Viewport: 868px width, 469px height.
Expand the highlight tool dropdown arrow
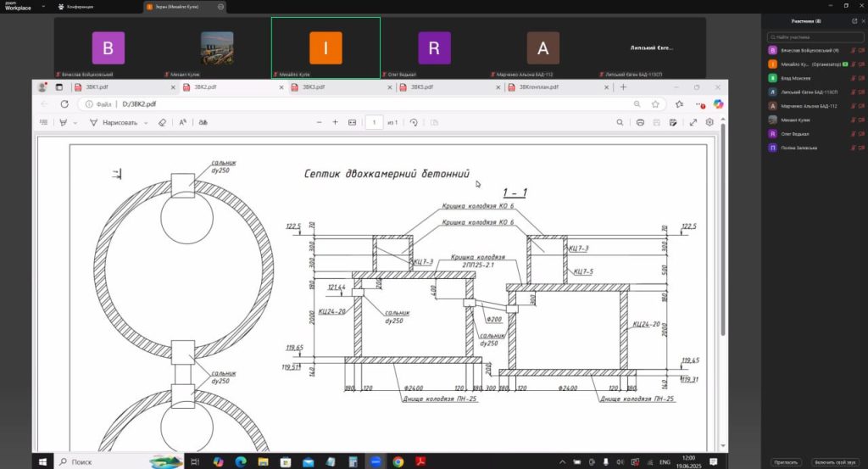pos(75,122)
